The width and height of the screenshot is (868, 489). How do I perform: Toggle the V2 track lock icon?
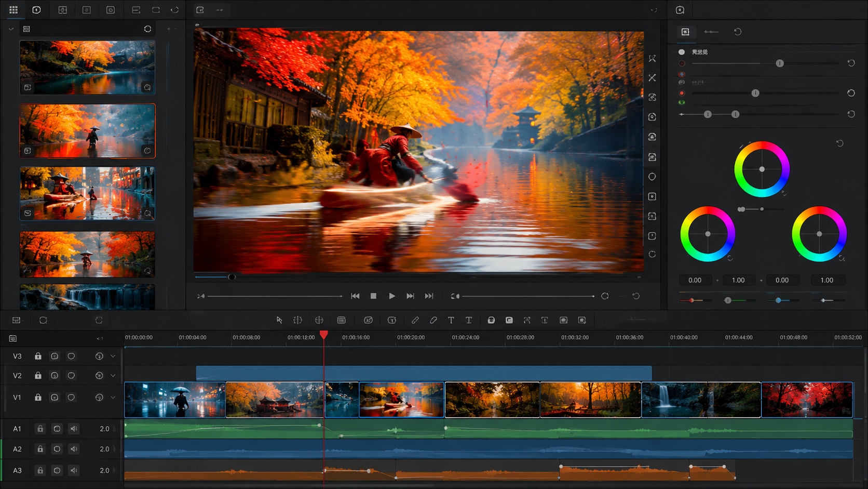(x=38, y=375)
